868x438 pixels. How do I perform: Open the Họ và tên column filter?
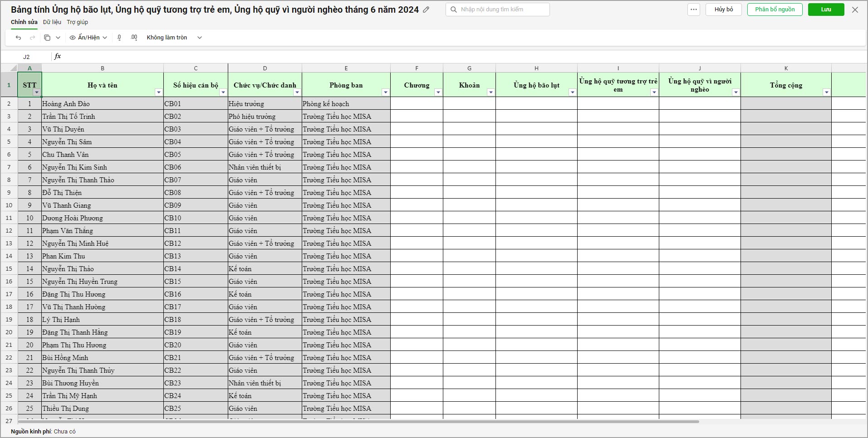[158, 92]
